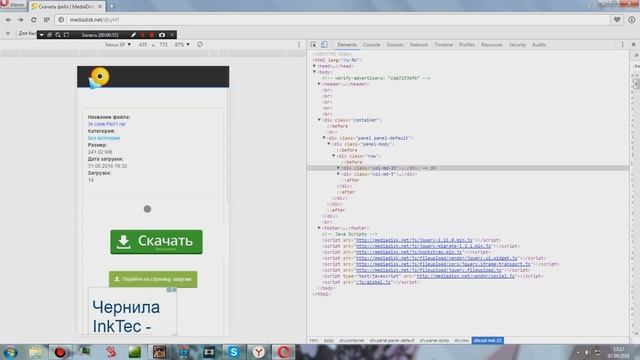Switch to the Timeline tab
Image resolution: width=640 pixels, height=360 pixels.
[x=443, y=45]
